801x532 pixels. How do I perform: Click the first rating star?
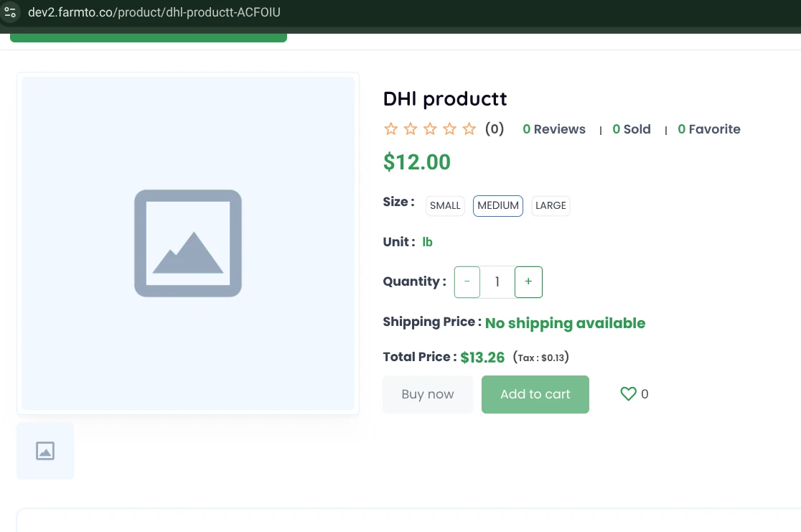390,129
